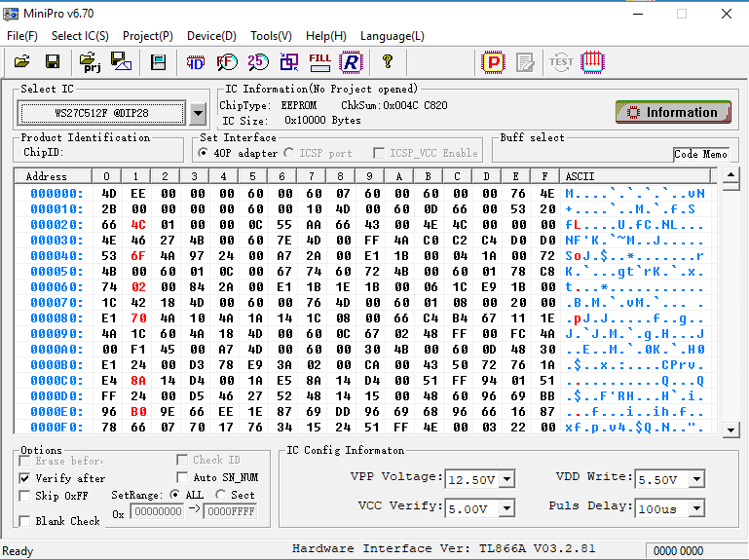This screenshot has height=560, width=749.
Task: Click the Information button
Action: tap(673, 112)
